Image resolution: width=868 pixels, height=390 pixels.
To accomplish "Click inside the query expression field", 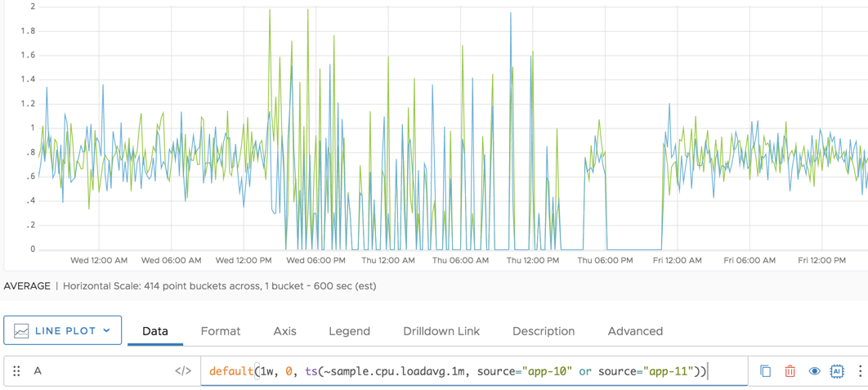I will [x=474, y=371].
